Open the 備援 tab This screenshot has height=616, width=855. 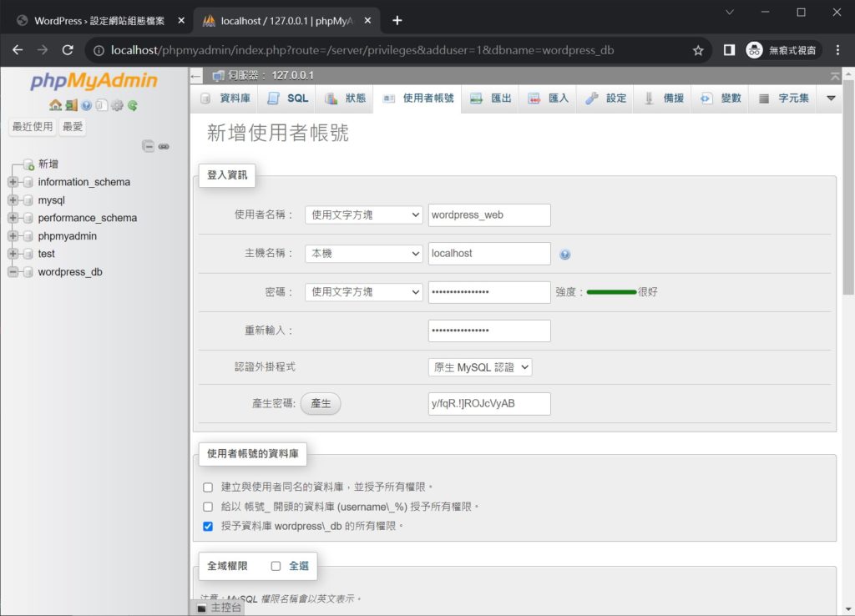[x=663, y=98]
